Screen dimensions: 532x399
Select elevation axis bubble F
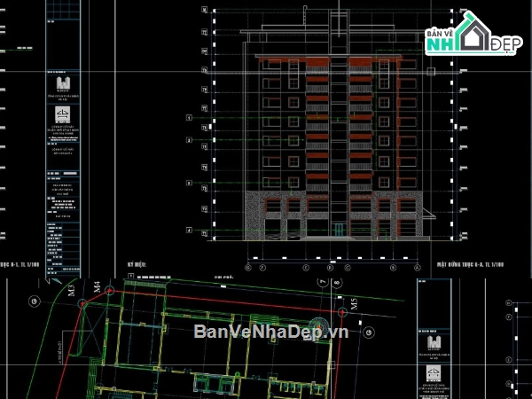click(262, 268)
